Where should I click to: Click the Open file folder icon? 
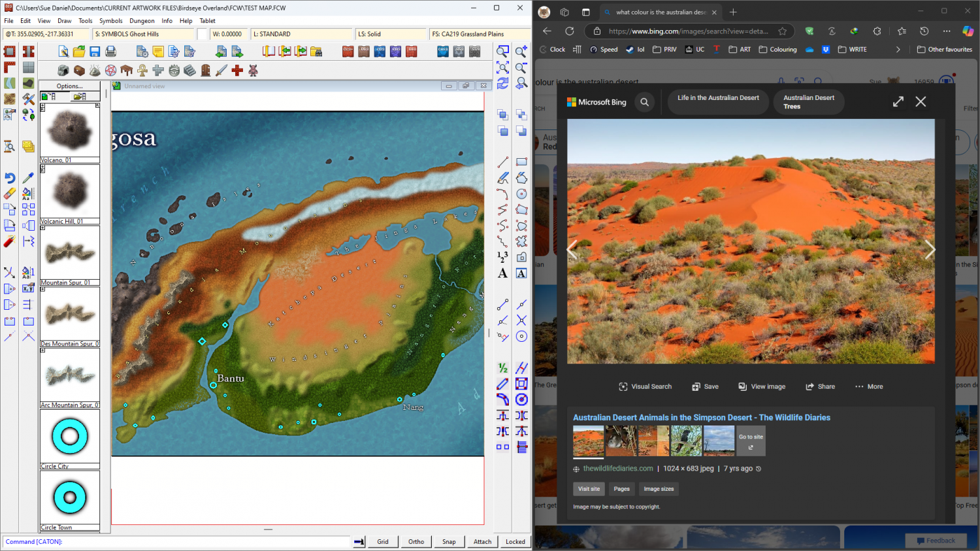pyautogui.click(x=79, y=52)
